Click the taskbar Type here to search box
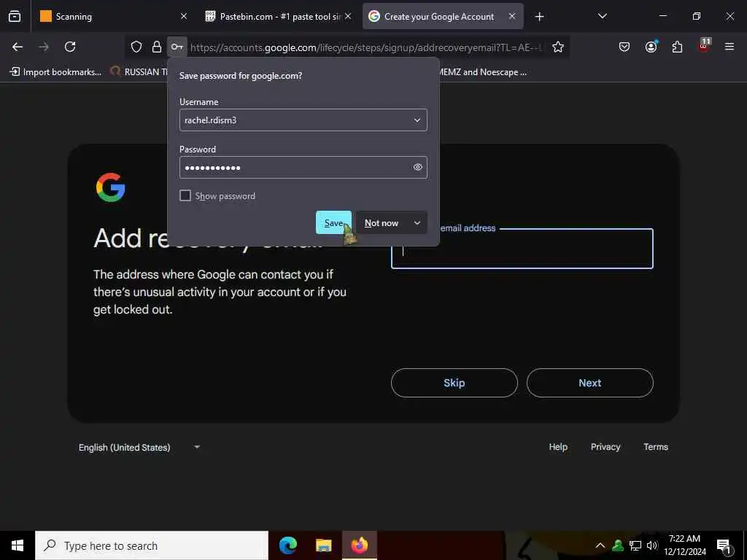This screenshot has width=747, height=560. pos(152,545)
